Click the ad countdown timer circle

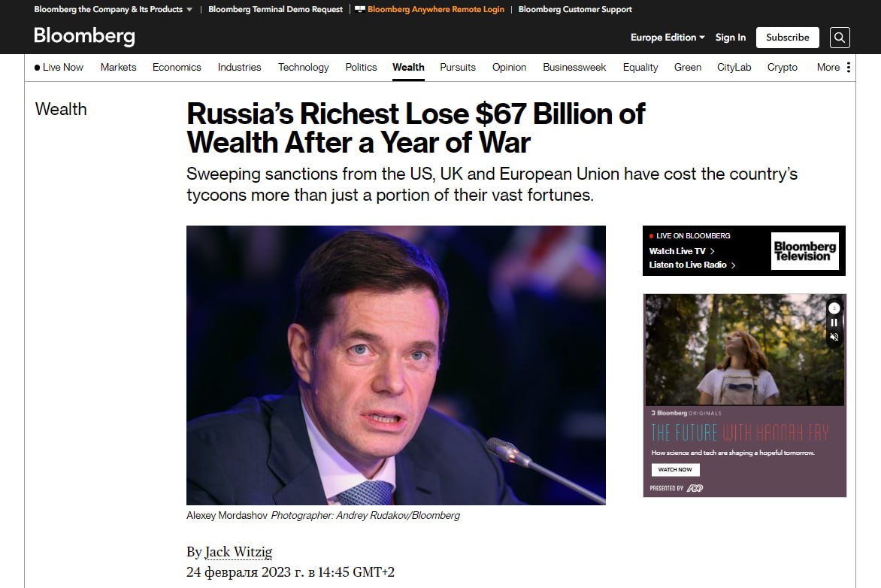pos(833,308)
